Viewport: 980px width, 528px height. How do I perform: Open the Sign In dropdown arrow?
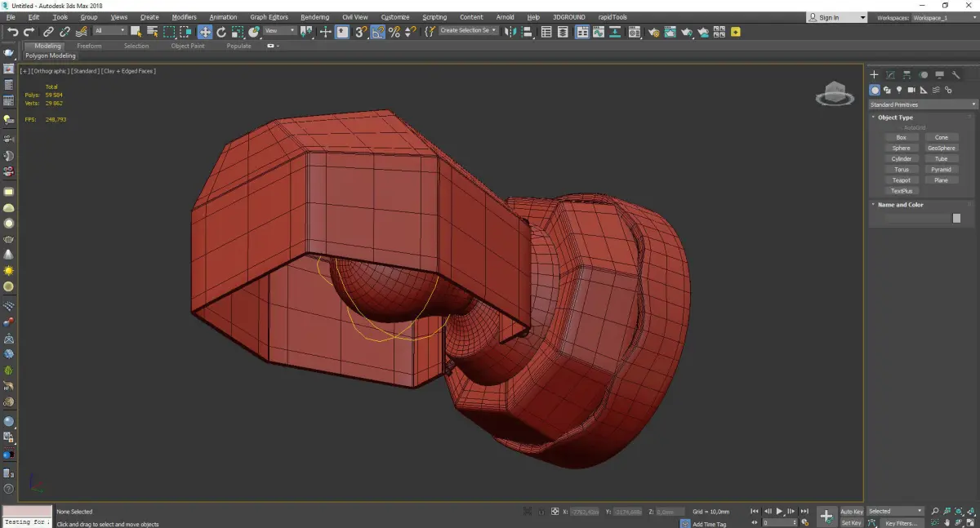pos(862,18)
